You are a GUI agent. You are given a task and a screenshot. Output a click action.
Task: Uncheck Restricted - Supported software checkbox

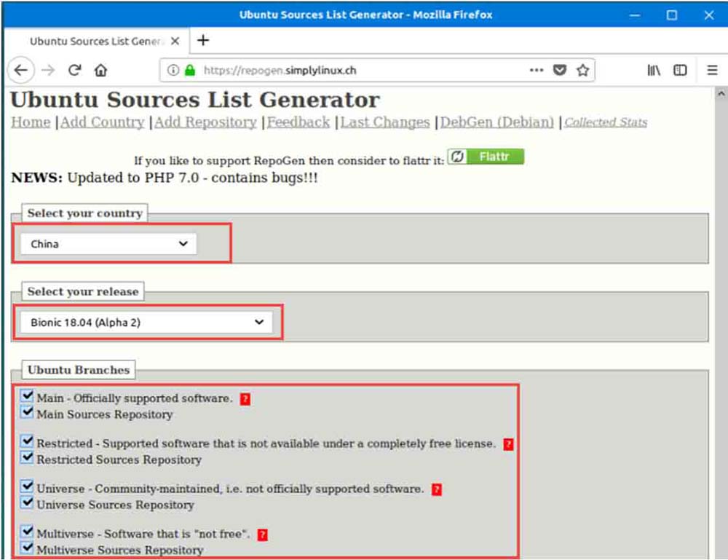point(28,441)
